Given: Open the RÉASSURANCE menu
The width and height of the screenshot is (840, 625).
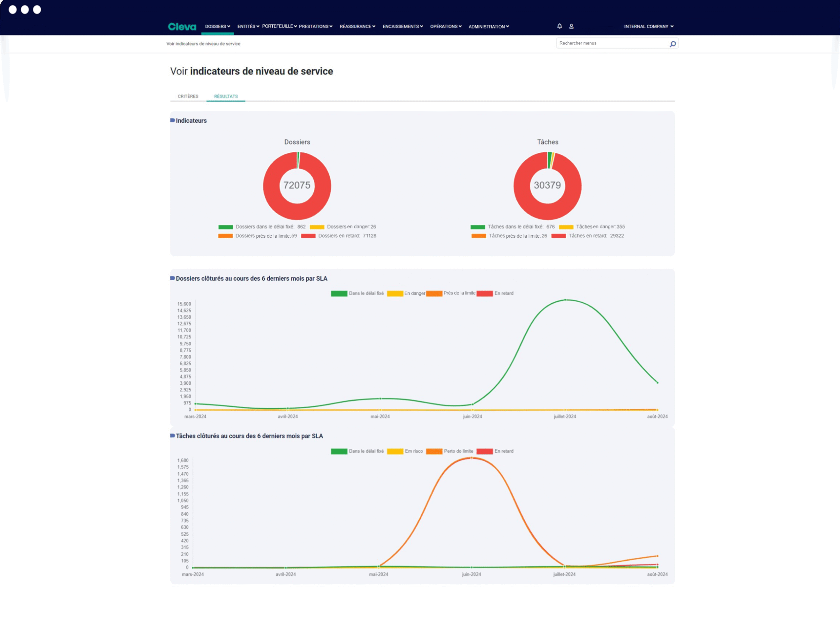Looking at the screenshot, I should coord(357,27).
